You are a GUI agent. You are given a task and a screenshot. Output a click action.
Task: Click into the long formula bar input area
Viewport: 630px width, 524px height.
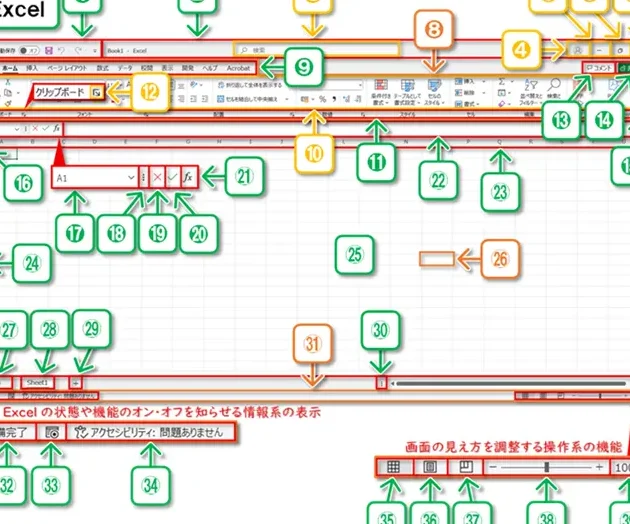coord(346,129)
